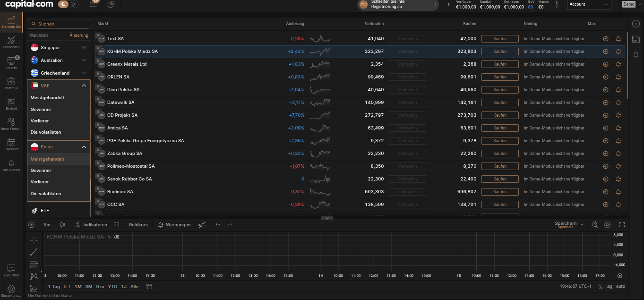
Task: Hide the KGHM Polska Miedz SA chart series
Action: (117, 237)
